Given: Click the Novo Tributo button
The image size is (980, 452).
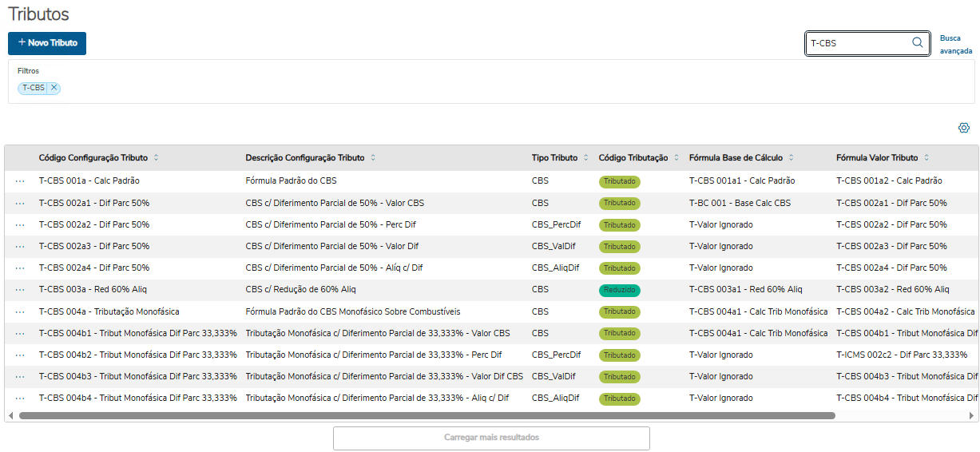Looking at the screenshot, I should tap(47, 43).
